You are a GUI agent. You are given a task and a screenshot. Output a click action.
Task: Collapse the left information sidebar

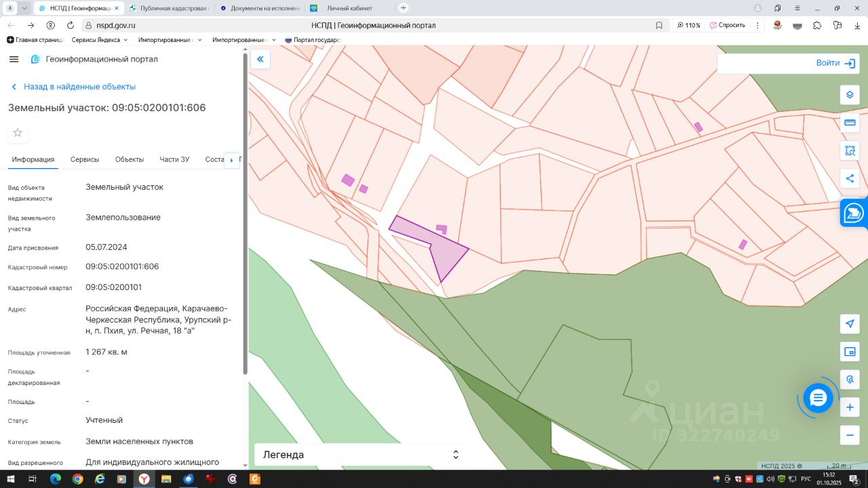pos(260,60)
